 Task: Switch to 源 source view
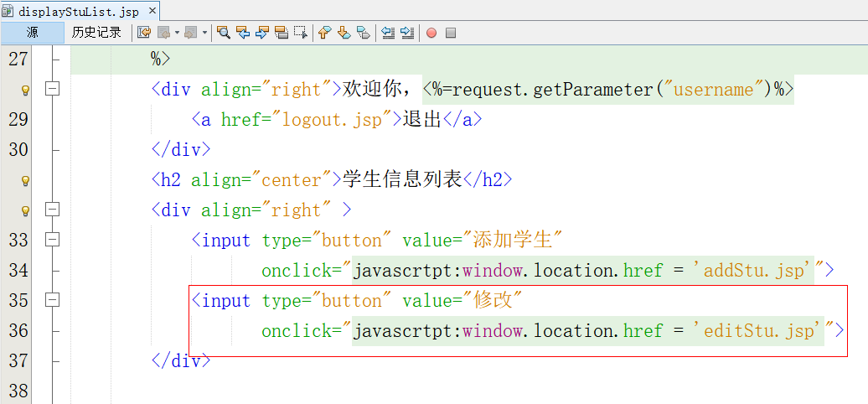pyautogui.click(x=32, y=33)
